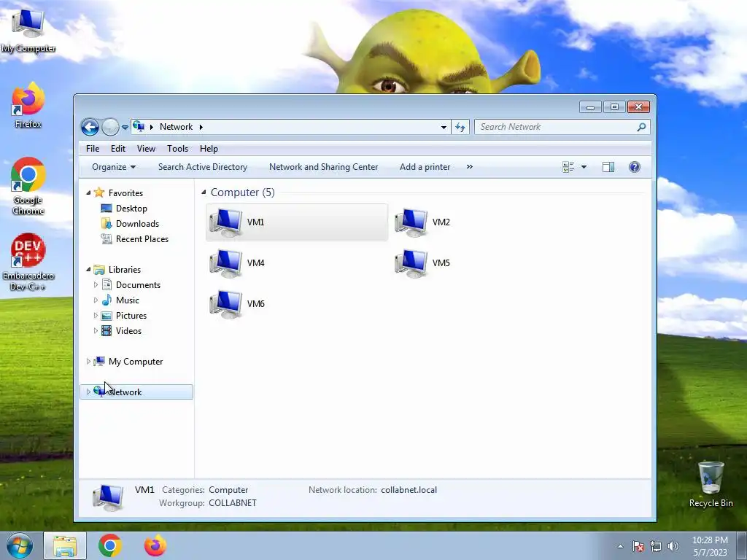Click the search magnifier icon
Image resolution: width=747 pixels, height=560 pixels.
pyautogui.click(x=641, y=127)
